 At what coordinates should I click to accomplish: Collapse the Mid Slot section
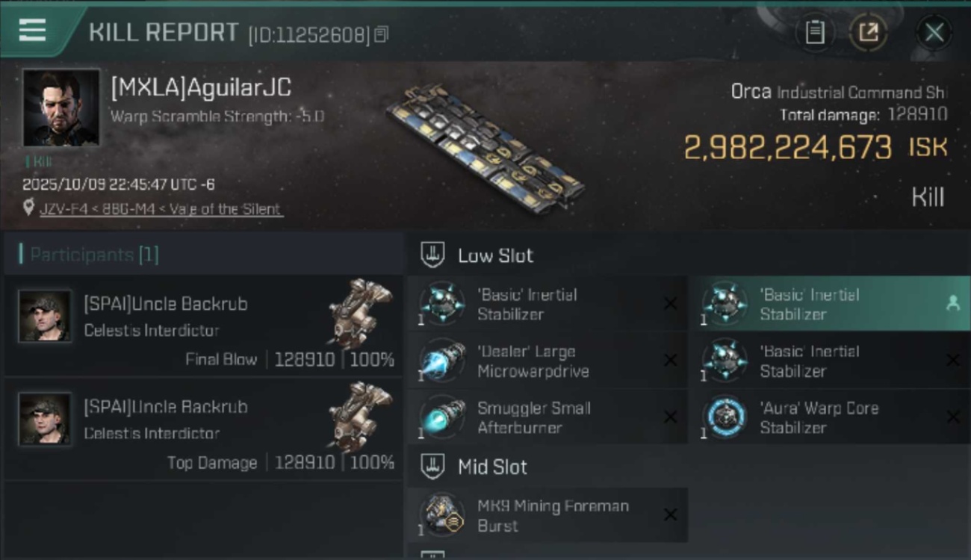point(432,467)
